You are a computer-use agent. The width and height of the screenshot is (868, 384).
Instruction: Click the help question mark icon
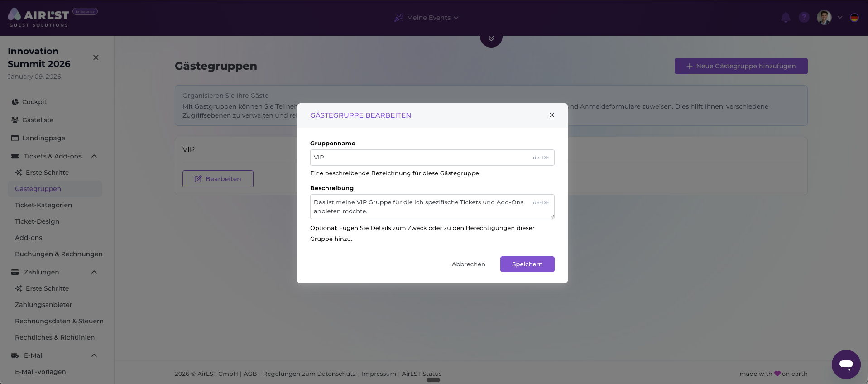coord(804,18)
